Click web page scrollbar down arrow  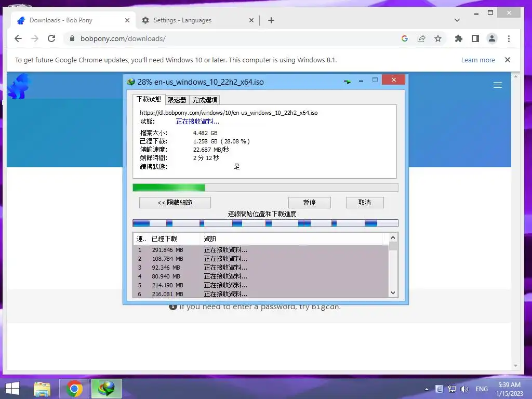[x=515, y=366]
